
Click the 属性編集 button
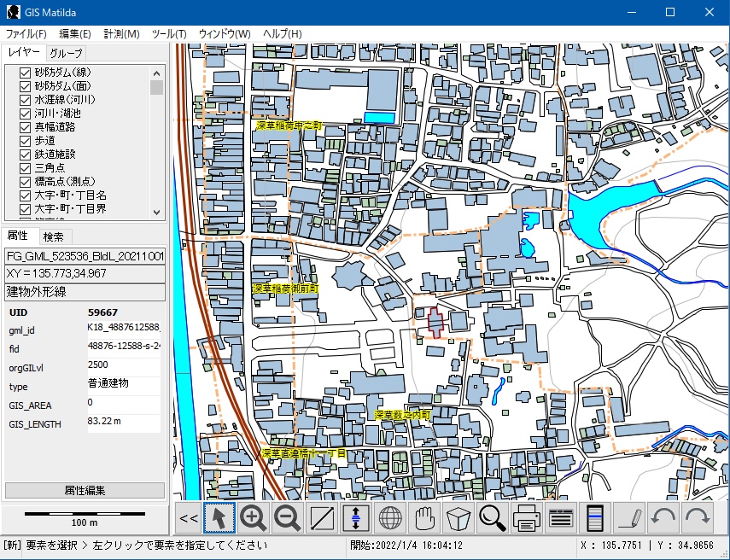click(85, 490)
